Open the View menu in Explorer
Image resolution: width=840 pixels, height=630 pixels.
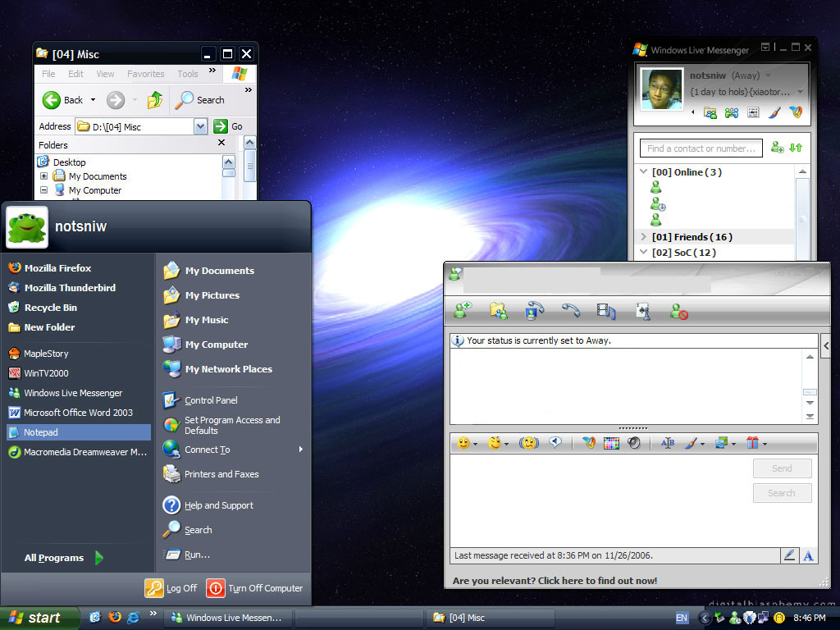105,74
